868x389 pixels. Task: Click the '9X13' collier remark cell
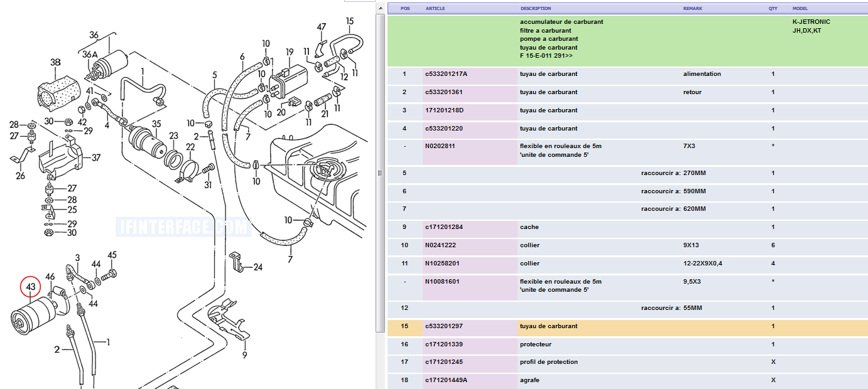(691, 245)
